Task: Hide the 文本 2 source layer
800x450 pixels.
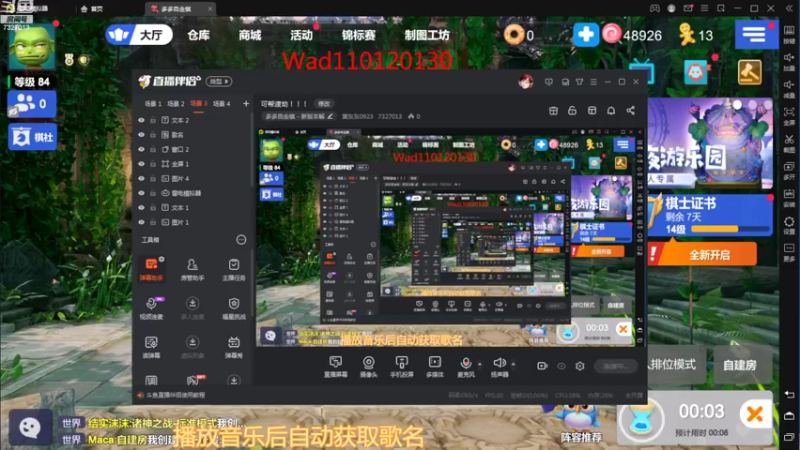Action: click(141, 120)
